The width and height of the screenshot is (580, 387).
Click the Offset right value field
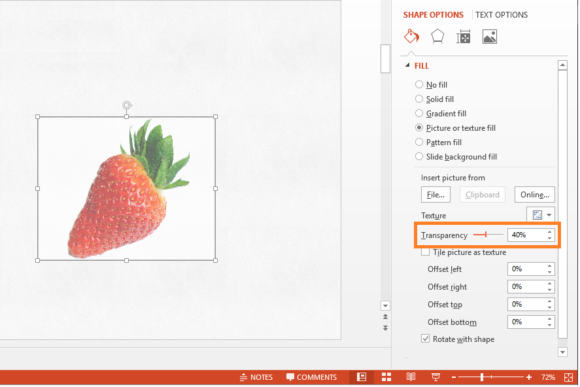(526, 287)
